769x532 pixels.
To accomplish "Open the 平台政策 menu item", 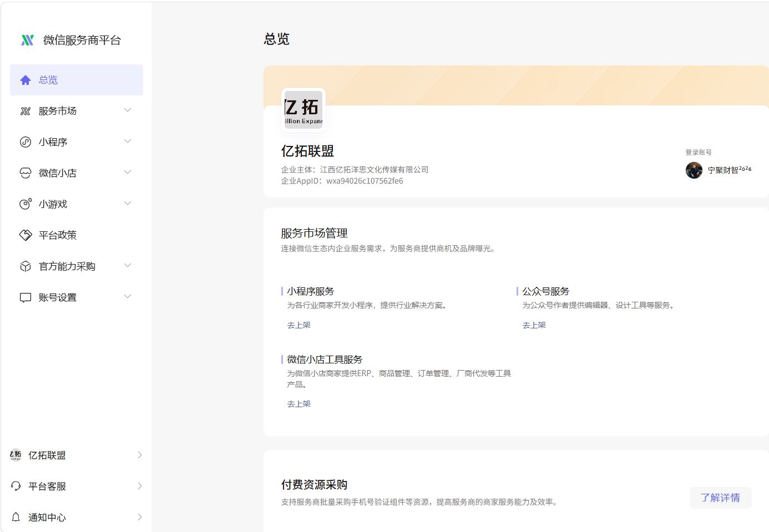I will point(77,235).
